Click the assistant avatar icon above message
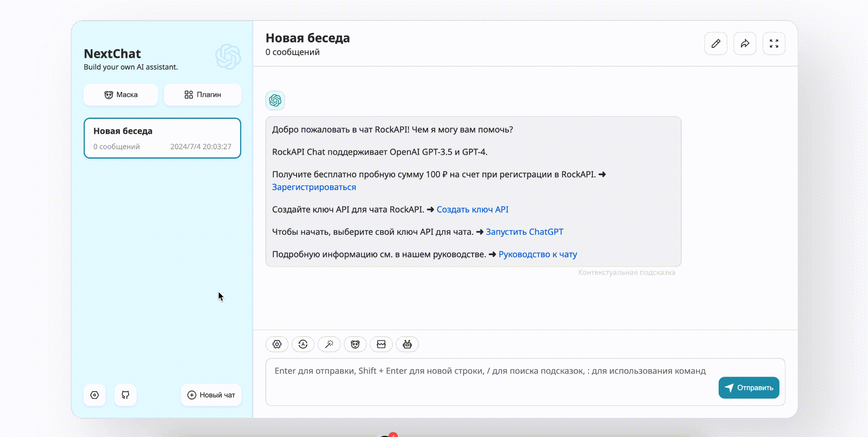Screen dimensions: 868x437 275,100
